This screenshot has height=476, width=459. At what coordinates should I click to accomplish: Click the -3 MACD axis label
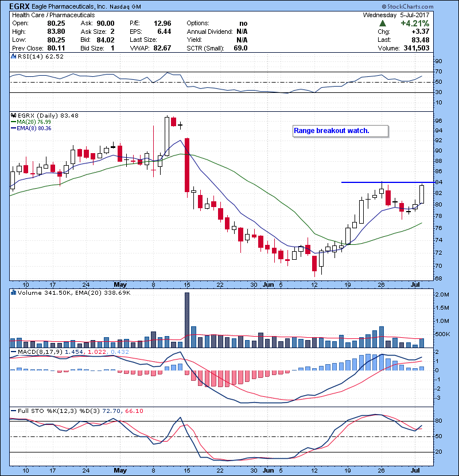(437, 398)
